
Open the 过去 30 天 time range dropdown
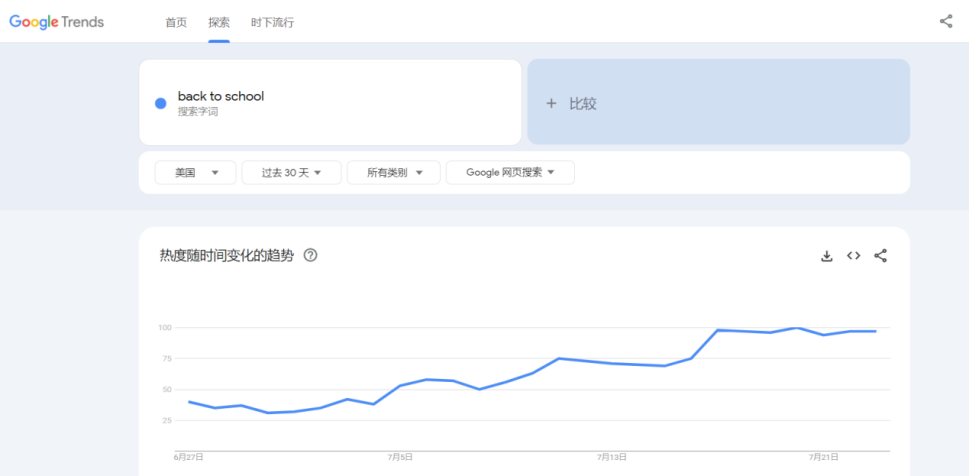[291, 172]
